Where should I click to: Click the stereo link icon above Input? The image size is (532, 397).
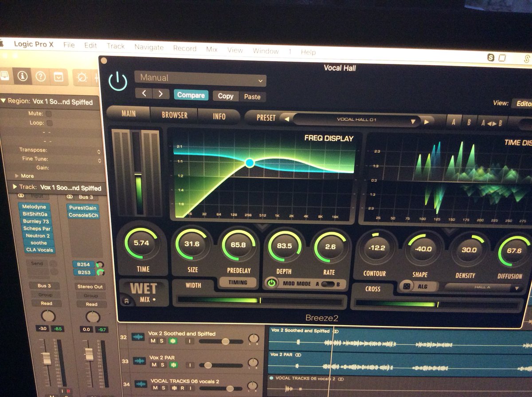pyautogui.click(x=21, y=195)
